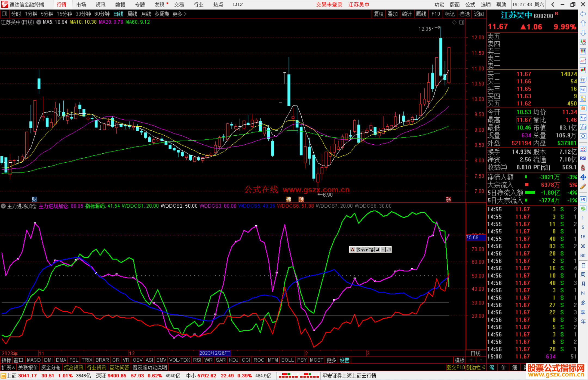Click the green 5日净流入额 bar
Screen dimensions: 588x380
click(530, 192)
